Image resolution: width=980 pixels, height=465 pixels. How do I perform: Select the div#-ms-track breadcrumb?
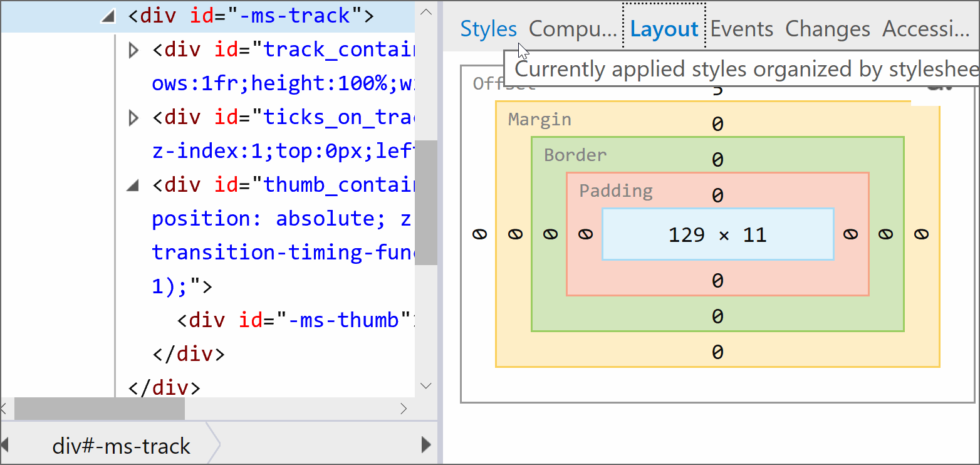[121, 446]
